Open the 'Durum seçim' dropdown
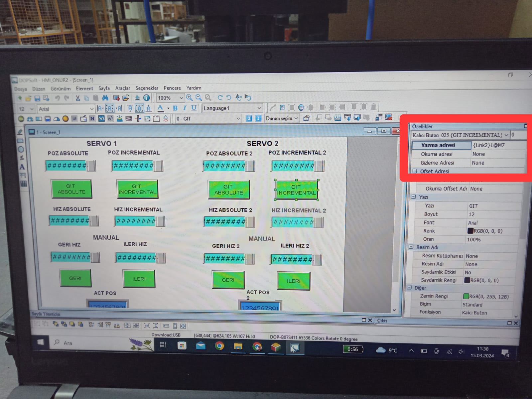532x399 pixels. tap(296, 118)
